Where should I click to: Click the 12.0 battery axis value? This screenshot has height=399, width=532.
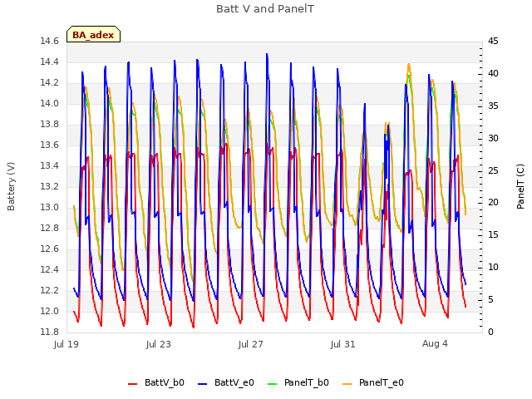click(50, 311)
